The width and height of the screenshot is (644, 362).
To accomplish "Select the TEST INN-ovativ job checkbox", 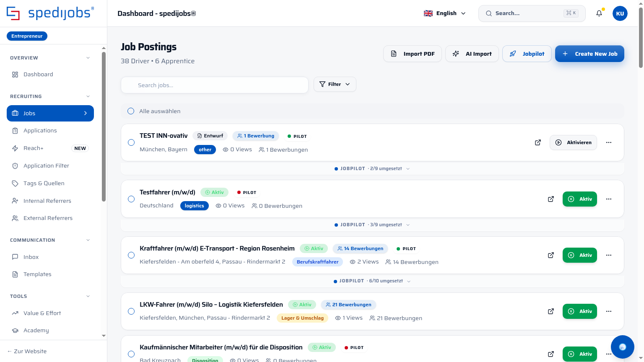I will [131, 142].
